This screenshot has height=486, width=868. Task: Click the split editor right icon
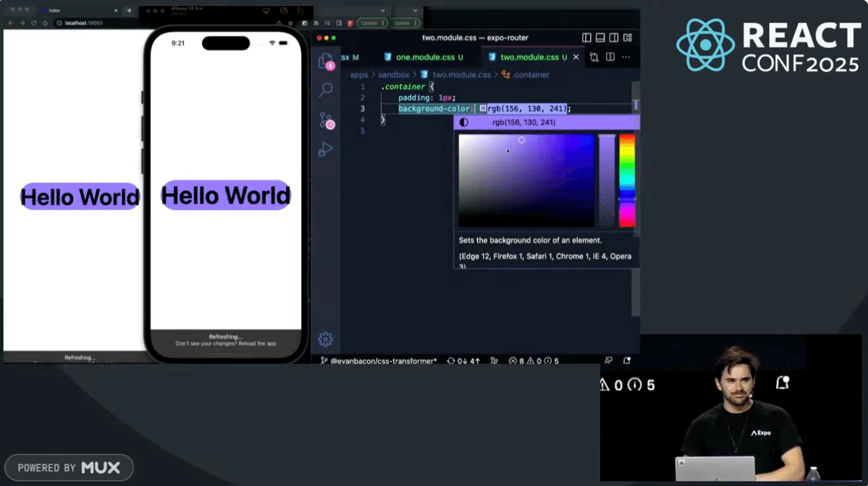[x=610, y=57]
